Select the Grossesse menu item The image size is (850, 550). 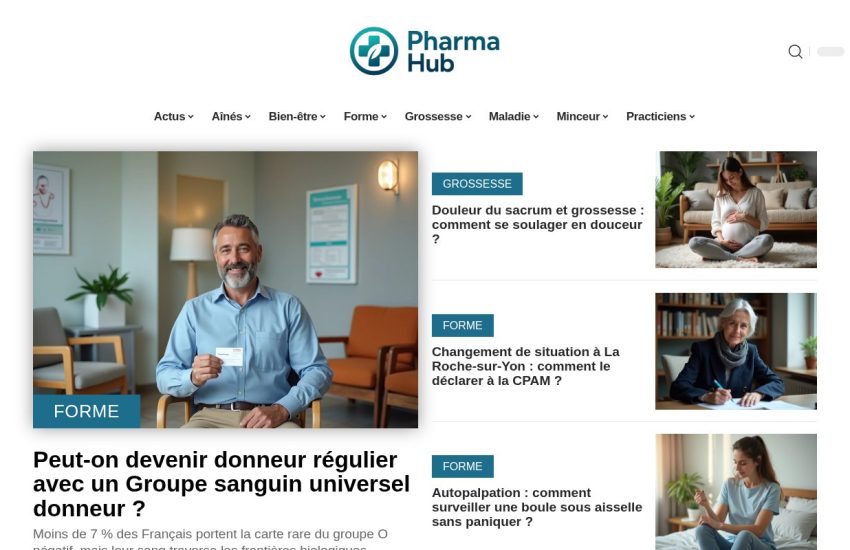[x=438, y=117]
